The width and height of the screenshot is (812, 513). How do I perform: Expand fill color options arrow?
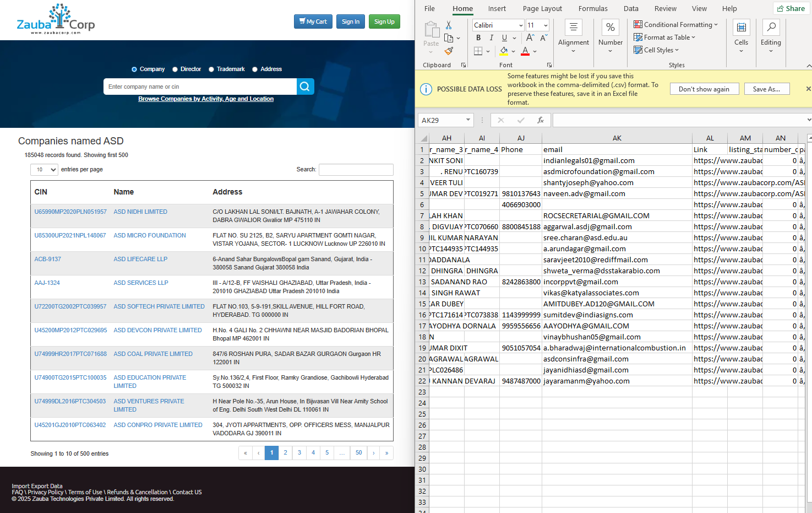click(x=513, y=51)
